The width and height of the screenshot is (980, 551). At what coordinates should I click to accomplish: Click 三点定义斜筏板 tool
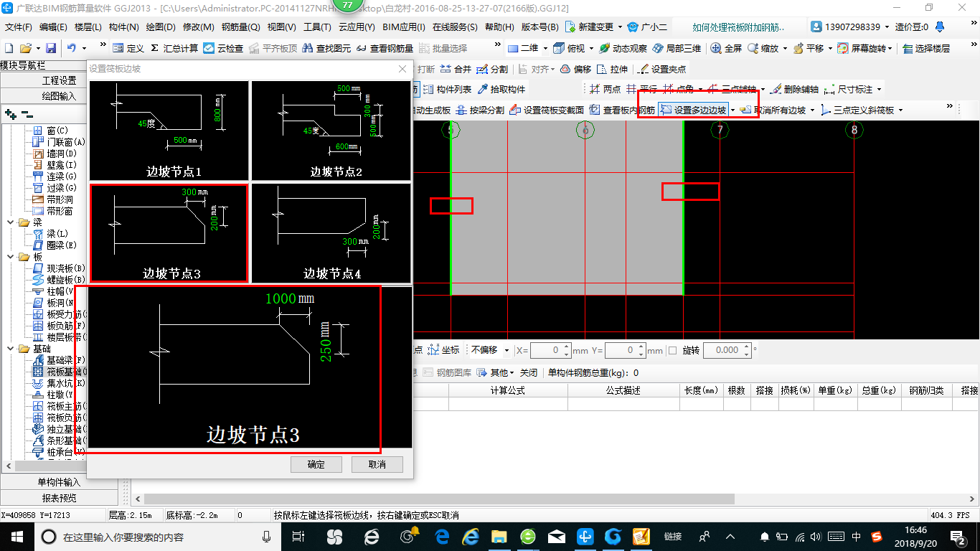(x=857, y=110)
